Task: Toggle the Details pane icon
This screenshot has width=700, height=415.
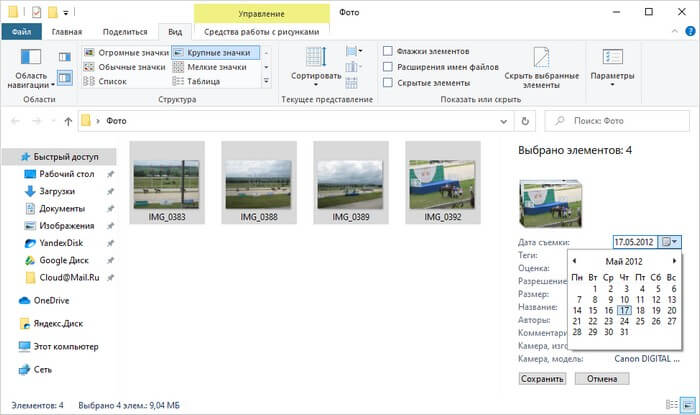Action: click(65, 78)
